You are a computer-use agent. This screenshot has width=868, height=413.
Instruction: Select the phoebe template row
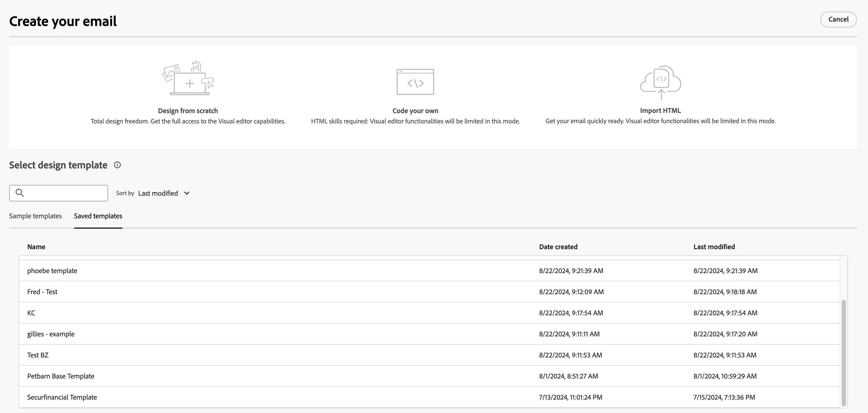pyautogui.click(x=429, y=271)
